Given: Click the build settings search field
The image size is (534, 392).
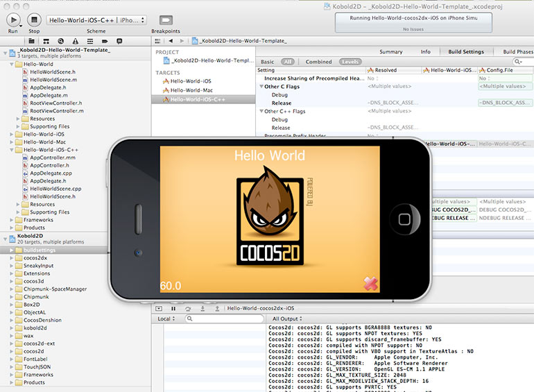Looking at the screenshot, I should tap(524, 62).
